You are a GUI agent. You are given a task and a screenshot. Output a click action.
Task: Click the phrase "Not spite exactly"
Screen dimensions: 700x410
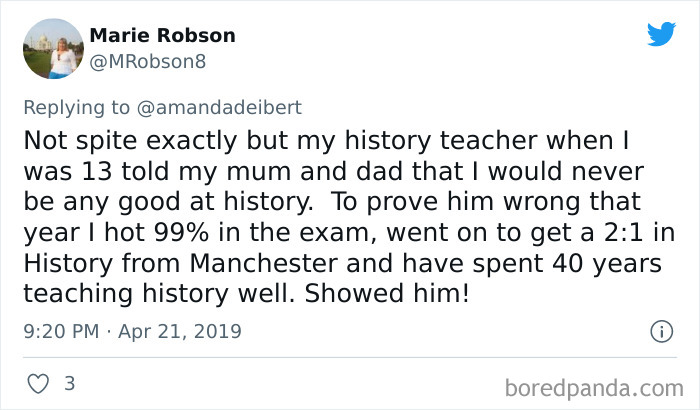click(x=130, y=141)
